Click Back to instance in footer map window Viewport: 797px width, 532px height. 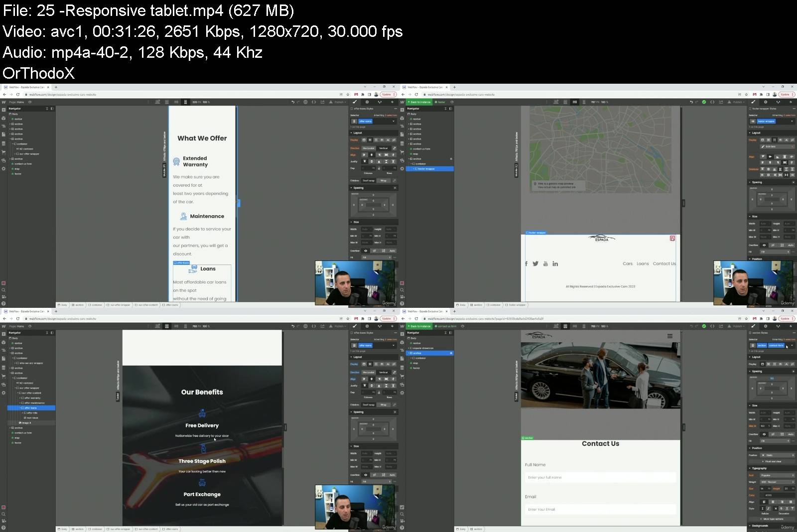420,102
